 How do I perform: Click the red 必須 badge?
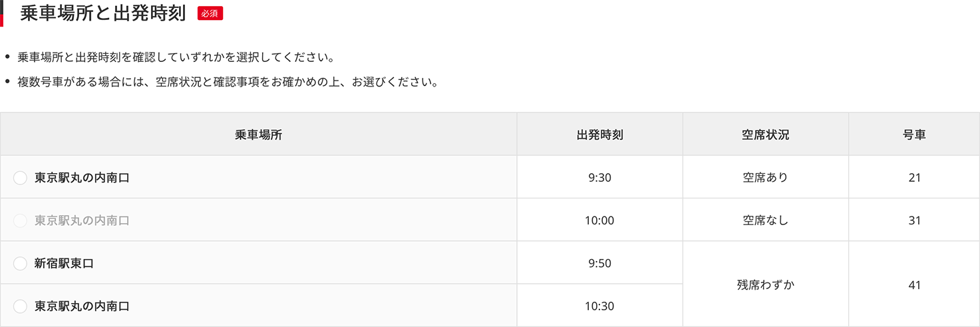pos(210,13)
